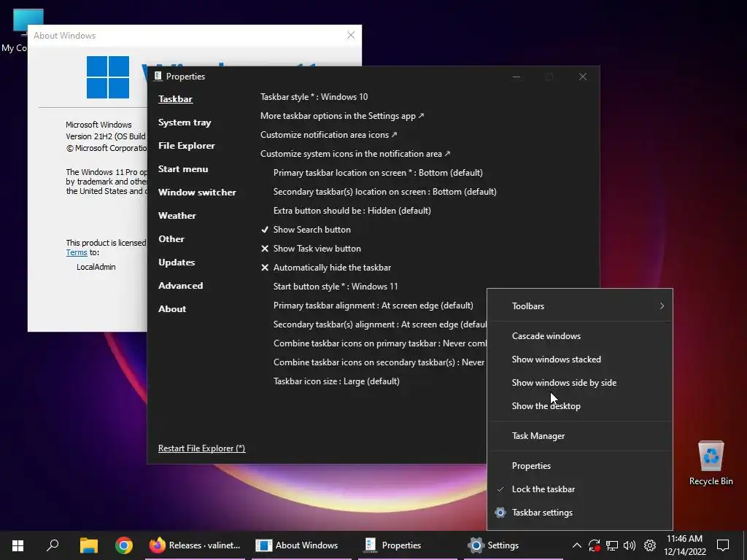Screen dimensions: 747x560
Task: Switch to Firefox Releases valinet window
Action: (x=194, y=545)
